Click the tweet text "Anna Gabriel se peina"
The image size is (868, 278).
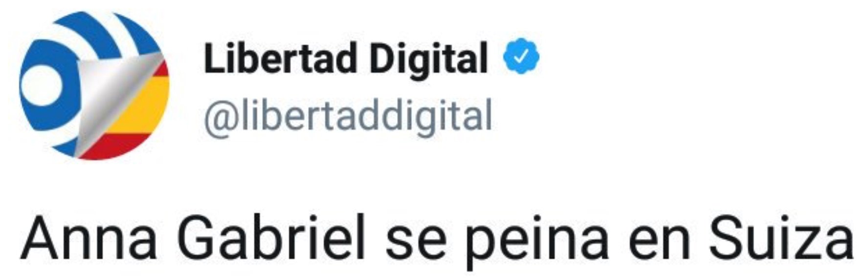pyautogui.click(x=314, y=243)
